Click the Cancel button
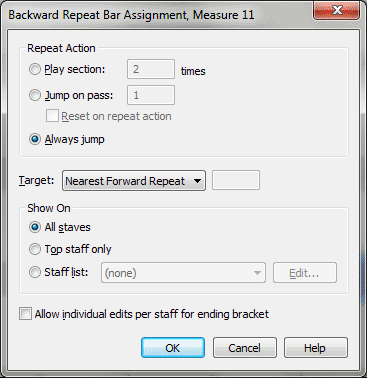Image resolution: width=367 pixels, height=378 pixels. pos(245,348)
